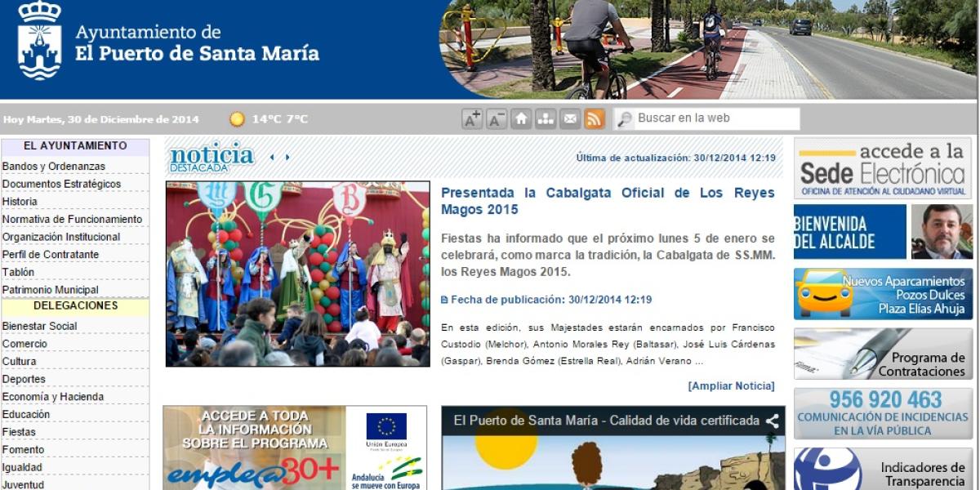Click the magnifier search icon
The height and width of the screenshot is (490, 980).
[625, 119]
